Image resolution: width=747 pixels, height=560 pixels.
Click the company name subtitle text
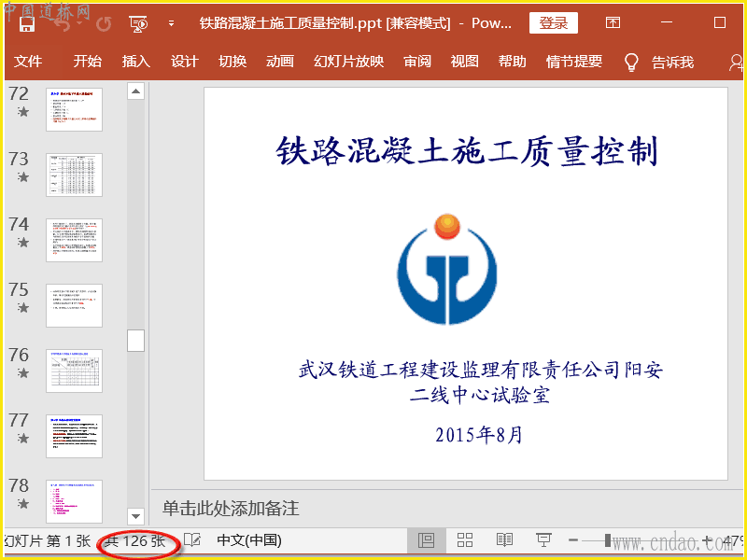point(480,383)
